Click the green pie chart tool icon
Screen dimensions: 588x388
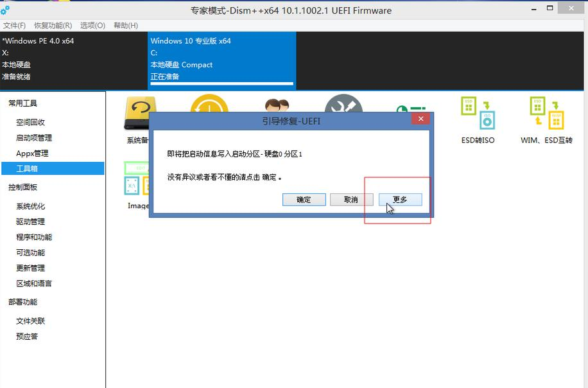411,109
